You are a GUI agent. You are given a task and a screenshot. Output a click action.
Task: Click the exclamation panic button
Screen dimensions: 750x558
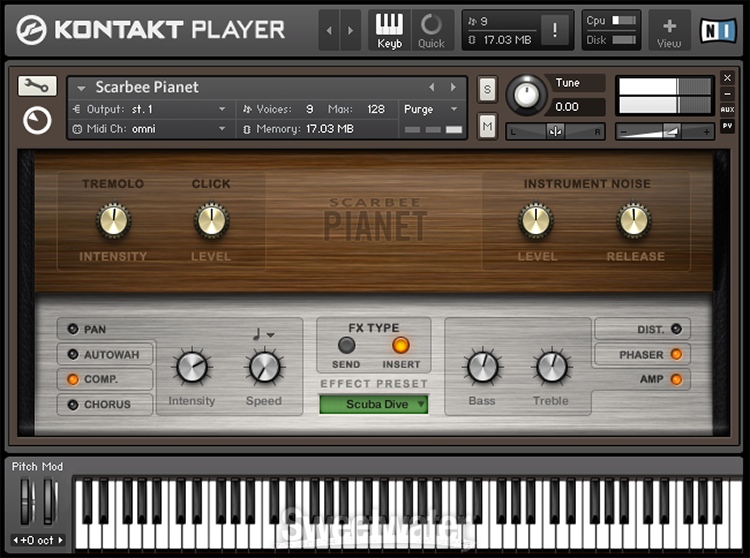(554, 30)
